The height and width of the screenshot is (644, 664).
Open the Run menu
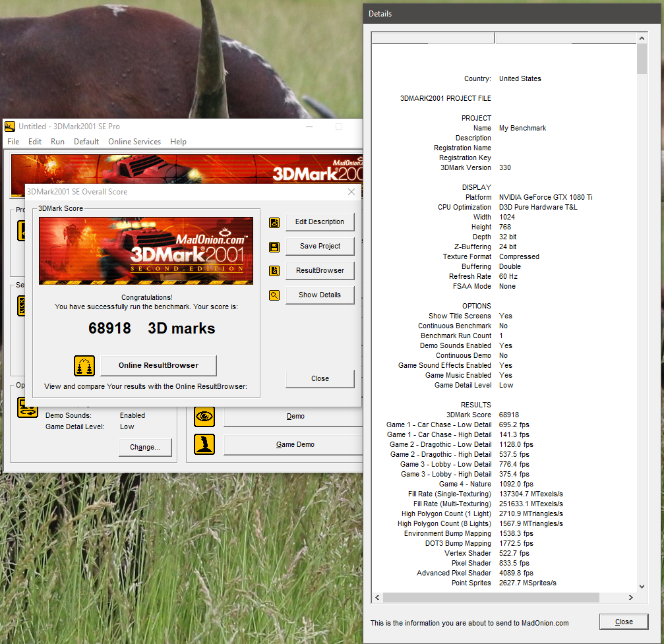point(57,142)
